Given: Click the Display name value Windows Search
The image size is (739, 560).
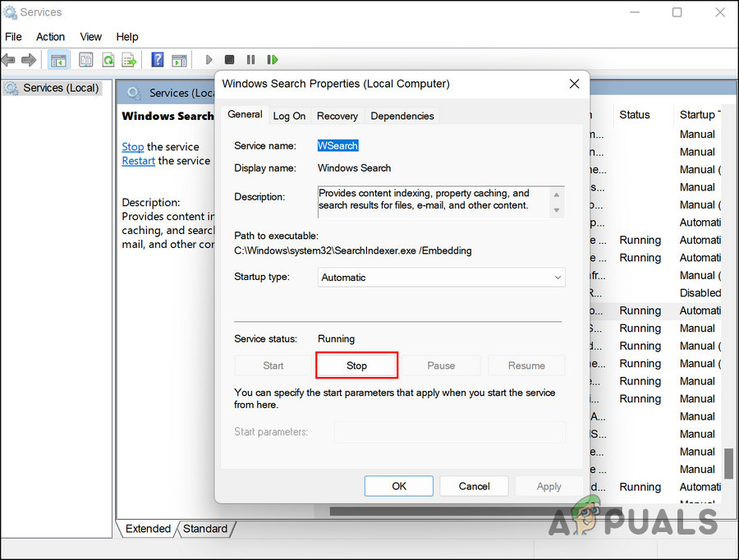Looking at the screenshot, I should 355,168.
